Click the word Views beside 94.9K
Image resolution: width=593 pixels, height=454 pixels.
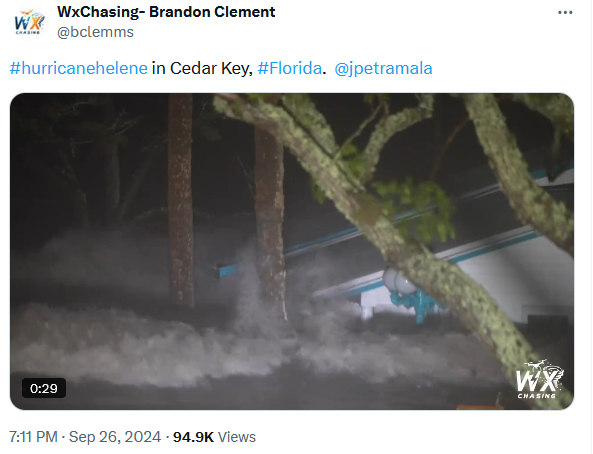coord(237,437)
